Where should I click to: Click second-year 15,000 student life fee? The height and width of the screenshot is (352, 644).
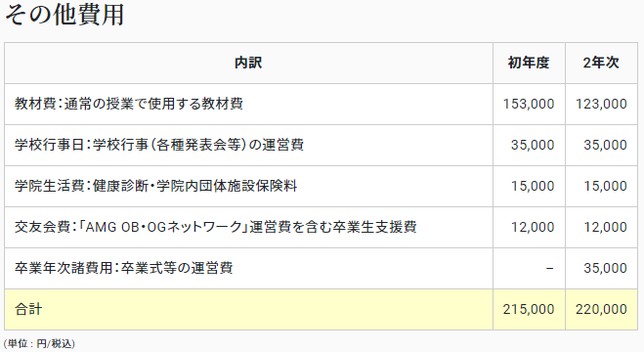pyautogui.click(x=605, y=186)
